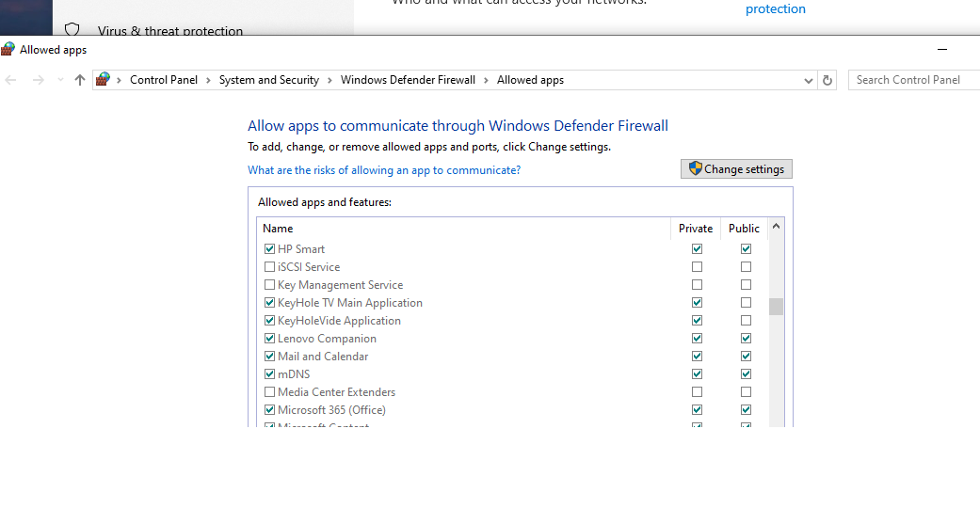Screen dimensions: 980x508
Task: Click the Up one level arrow icon
Action: [80, 80]
